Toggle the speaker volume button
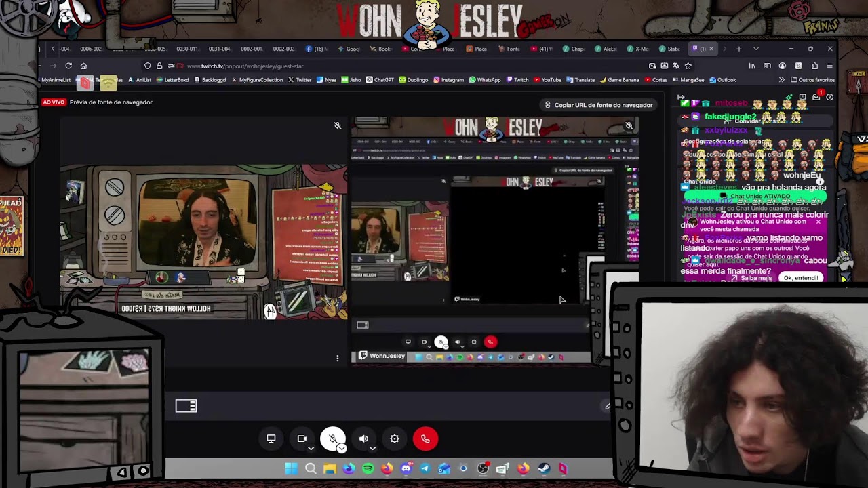 [363, 439]
